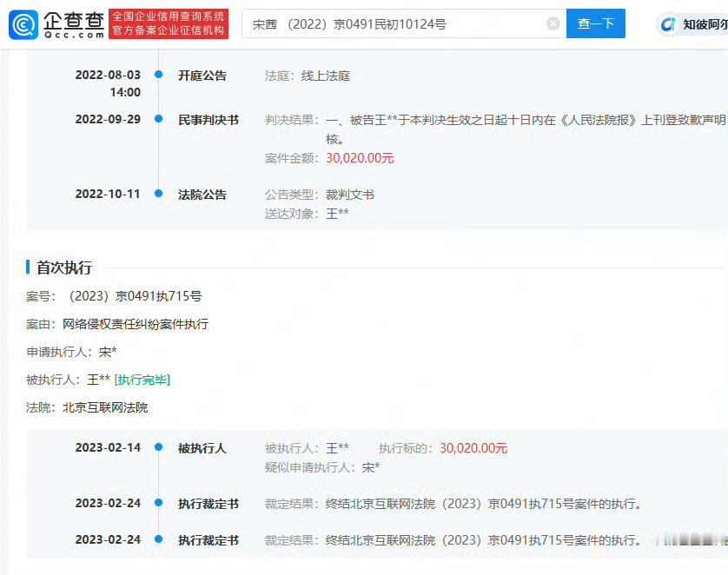Select the 2022-10-11 timeline dot

[159, 194]
